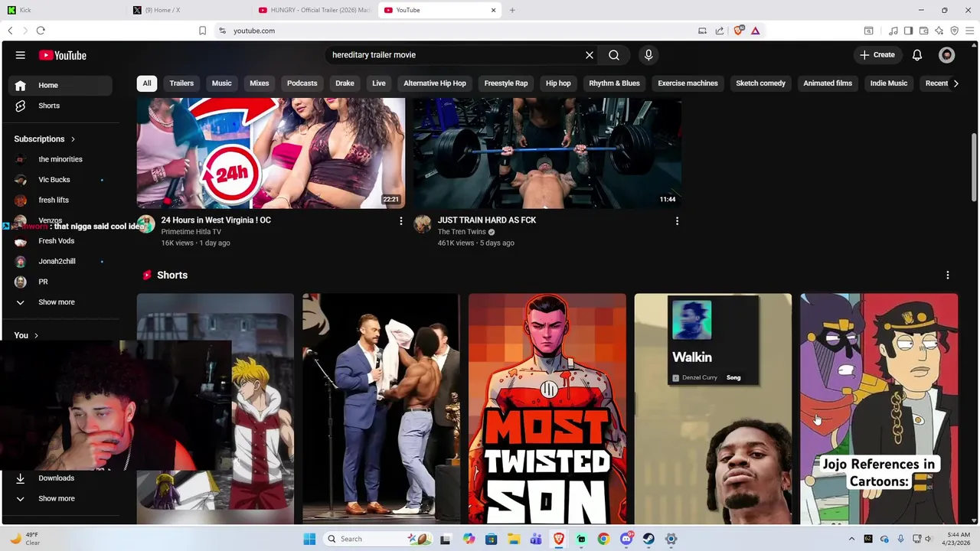Open the account avatar menu

click(947, 55)
